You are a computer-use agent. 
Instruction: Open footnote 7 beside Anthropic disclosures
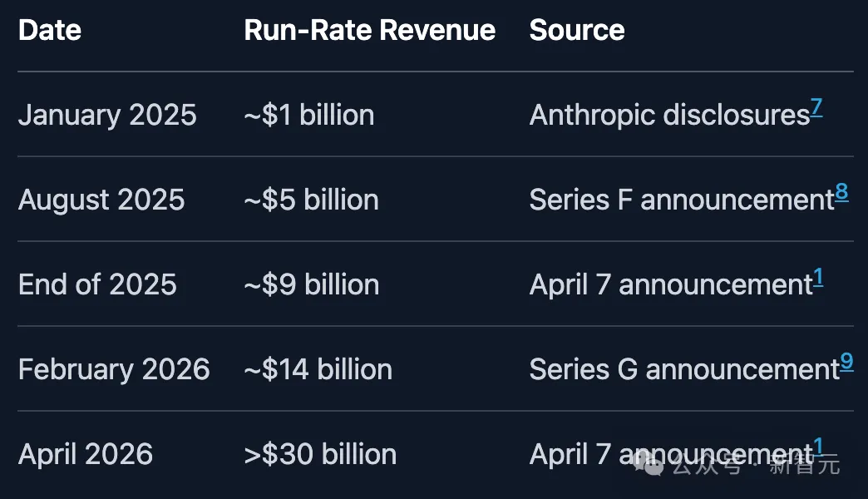(816, 106)
